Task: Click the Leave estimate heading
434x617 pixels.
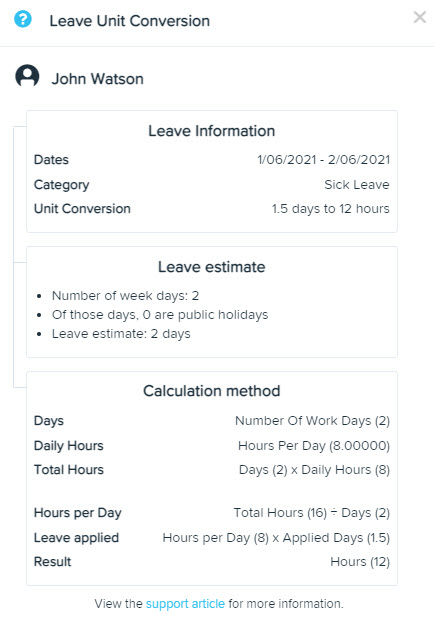Action: tap(212, 267)
